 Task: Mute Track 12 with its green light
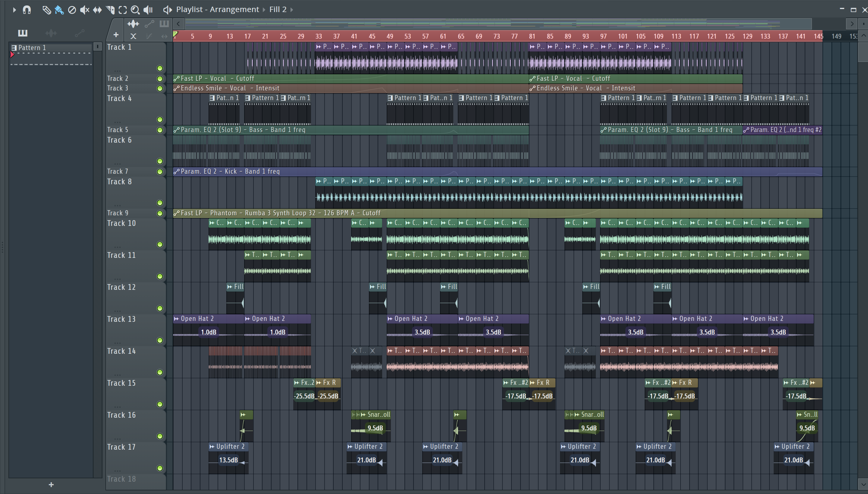(x=160, y=309)
